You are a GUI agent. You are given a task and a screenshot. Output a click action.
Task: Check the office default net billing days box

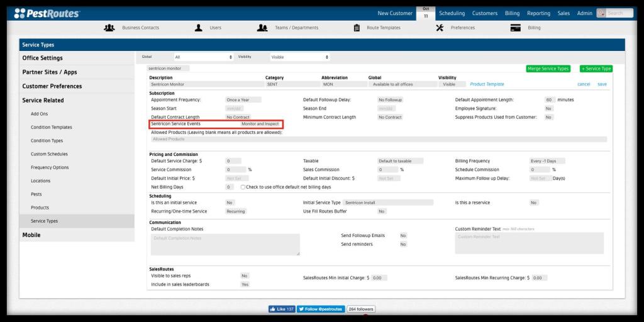243,187
